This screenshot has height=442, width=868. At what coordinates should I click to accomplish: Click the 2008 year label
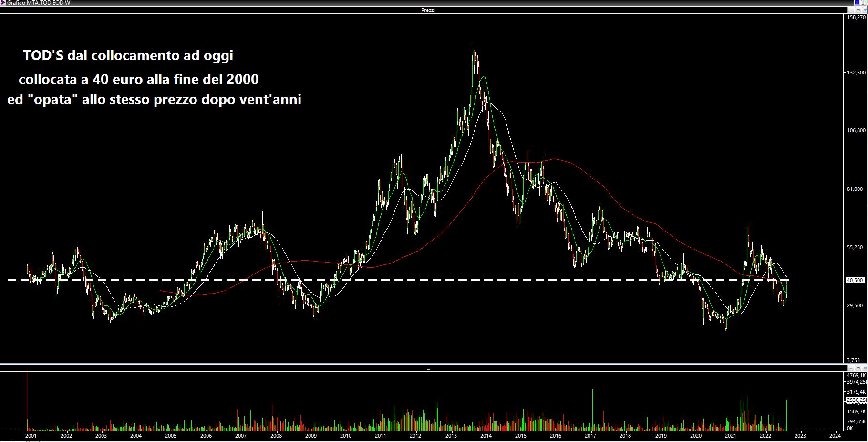pyautogui.click(x=276, y=436)
